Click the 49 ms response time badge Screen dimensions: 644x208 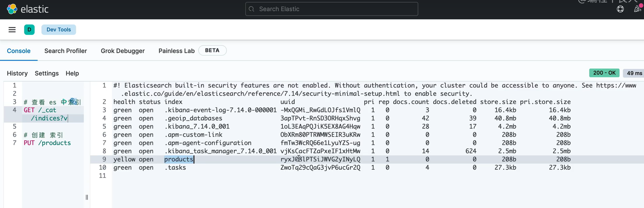(x=634, y=73)
